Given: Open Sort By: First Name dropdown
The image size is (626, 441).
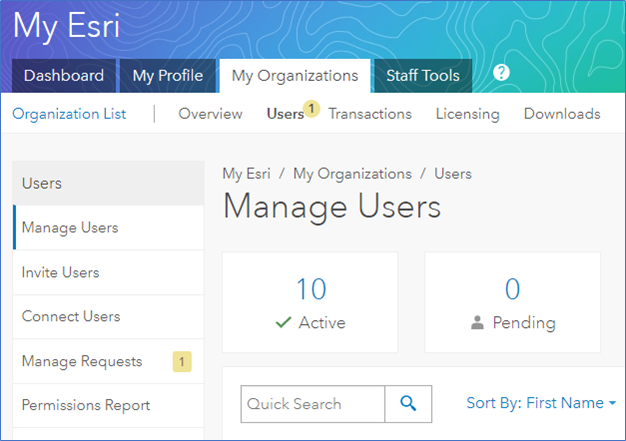Looking at the screenshot, I should pos(541,403).
